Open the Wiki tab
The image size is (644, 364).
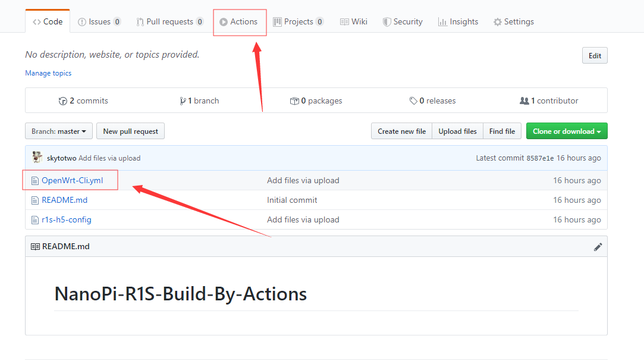[x=354, y=22]
